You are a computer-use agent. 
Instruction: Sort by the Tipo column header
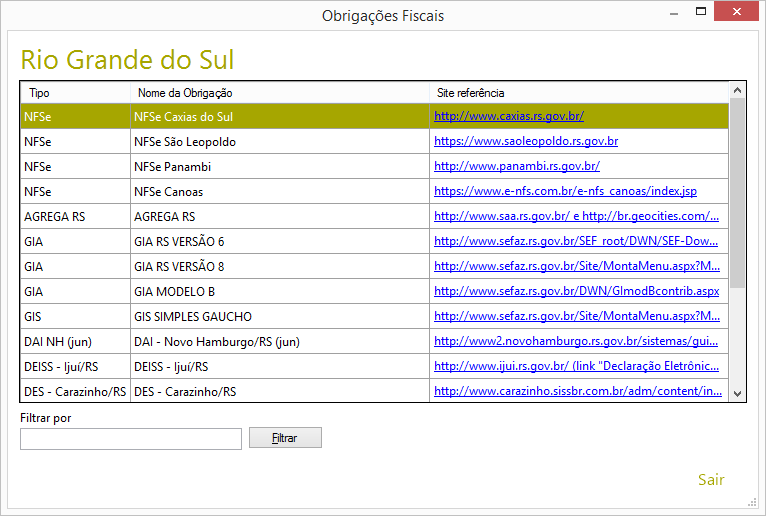pyautogui.click(x=75, y=93)
